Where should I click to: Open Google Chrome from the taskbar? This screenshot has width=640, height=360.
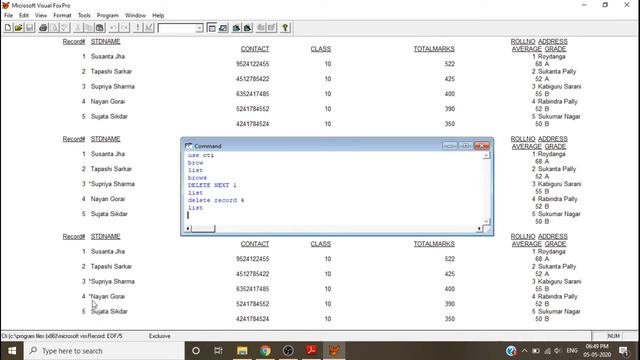(265, 351)
